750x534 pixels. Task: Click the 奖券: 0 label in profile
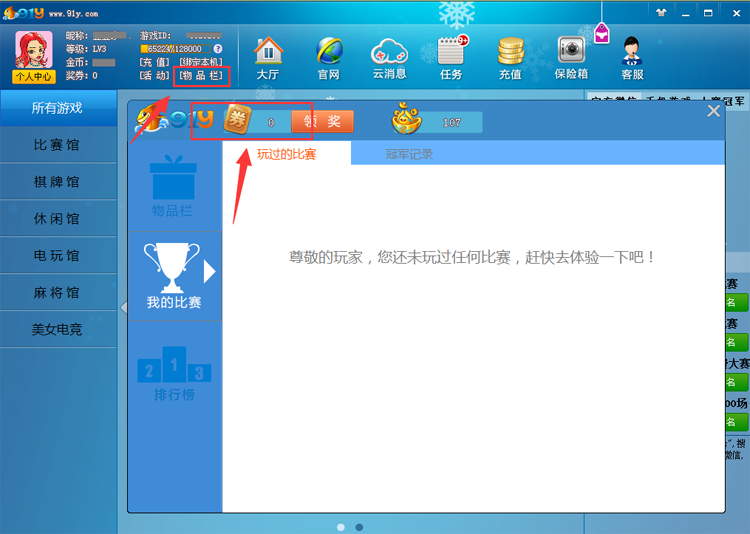(x=81, y=76)
